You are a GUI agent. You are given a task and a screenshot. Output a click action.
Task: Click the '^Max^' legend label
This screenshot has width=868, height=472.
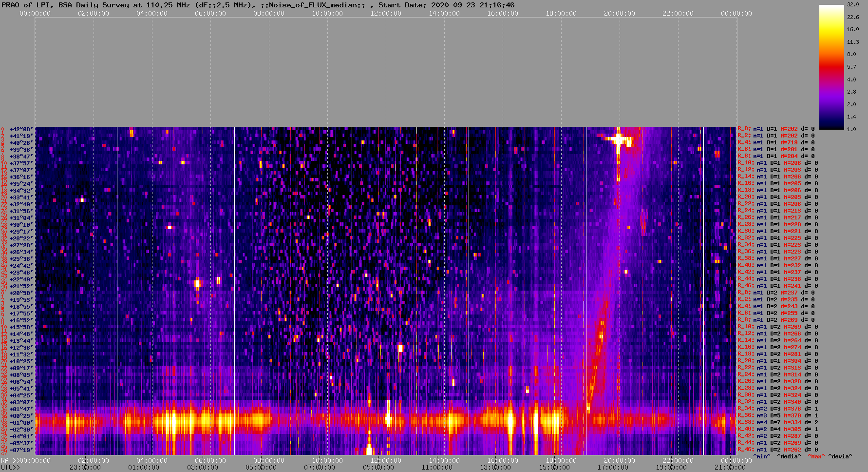(x=815, y=456)
